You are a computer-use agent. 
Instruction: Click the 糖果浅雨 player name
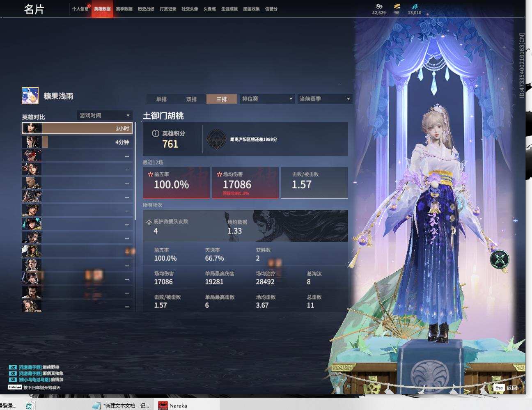(58, 96)
